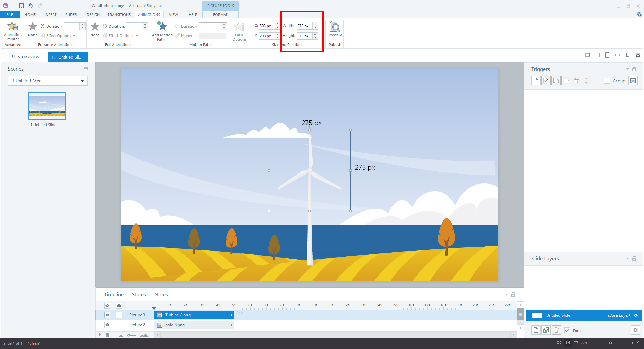Switch to Story View
Viewport: 644px width, 349px height.
point(25,57)
